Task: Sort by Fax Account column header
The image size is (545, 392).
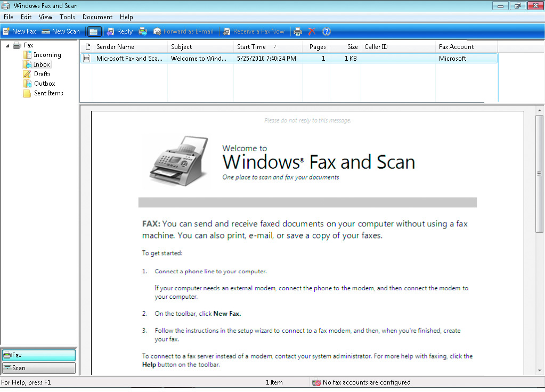Action: 467,47
